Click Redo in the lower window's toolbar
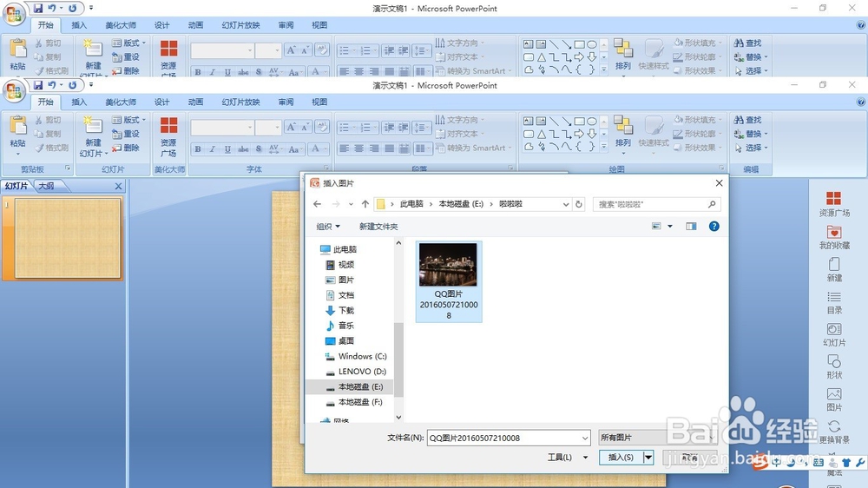The height and width of the screenshot is (488, 868). coord(73,85)
